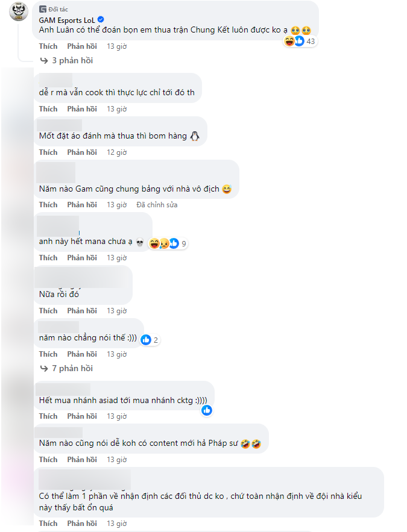Click the penguin emoji in 'bom hàng' comment
407x532 pixels.
click(x=195, y=136)
